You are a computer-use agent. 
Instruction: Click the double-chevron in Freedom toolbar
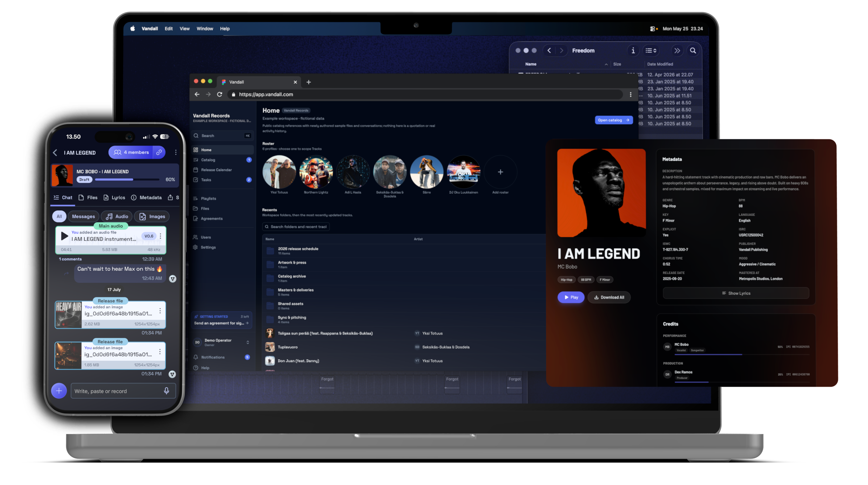677,50
